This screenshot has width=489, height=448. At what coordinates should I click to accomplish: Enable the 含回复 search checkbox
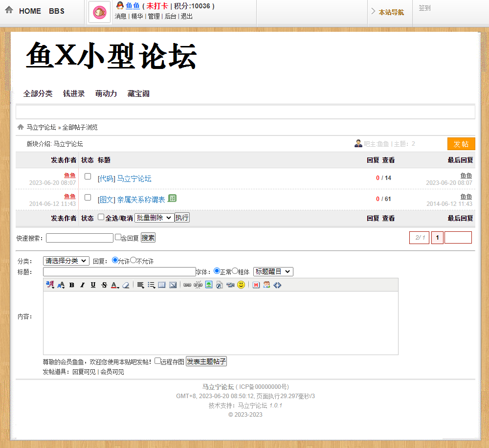pos(118,237)
